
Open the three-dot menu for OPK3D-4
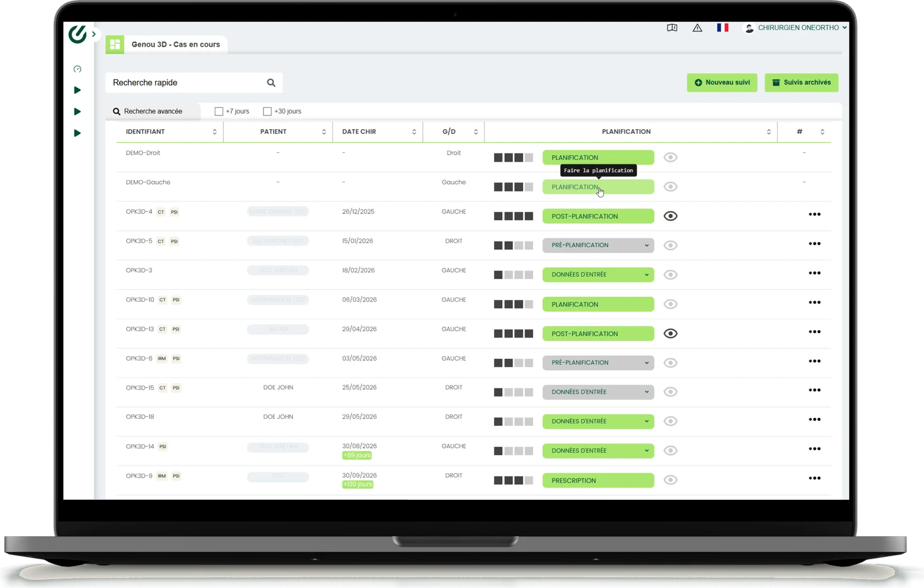(814, 214)
